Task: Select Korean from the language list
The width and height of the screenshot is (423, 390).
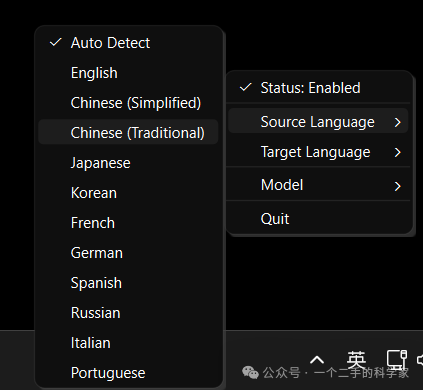Action: [x=128, y=193]
